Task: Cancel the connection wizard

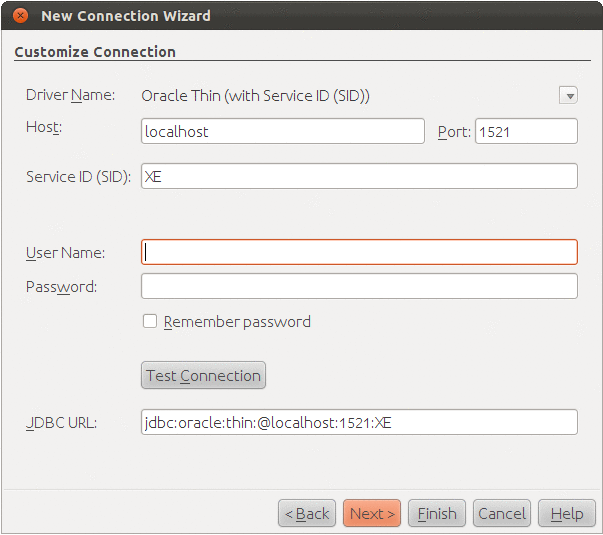Action: [x=502, y=513]
